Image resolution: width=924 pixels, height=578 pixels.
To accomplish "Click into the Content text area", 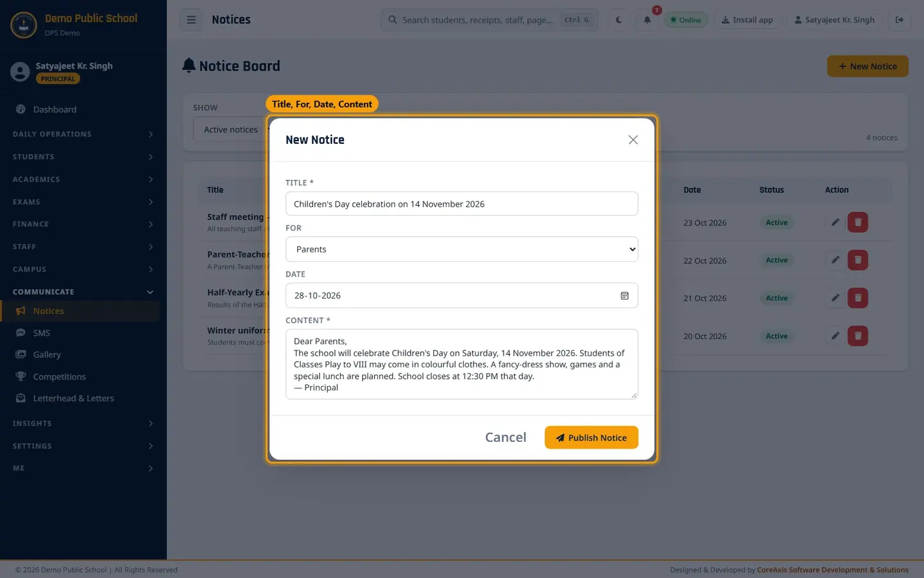I will (462, 364).
